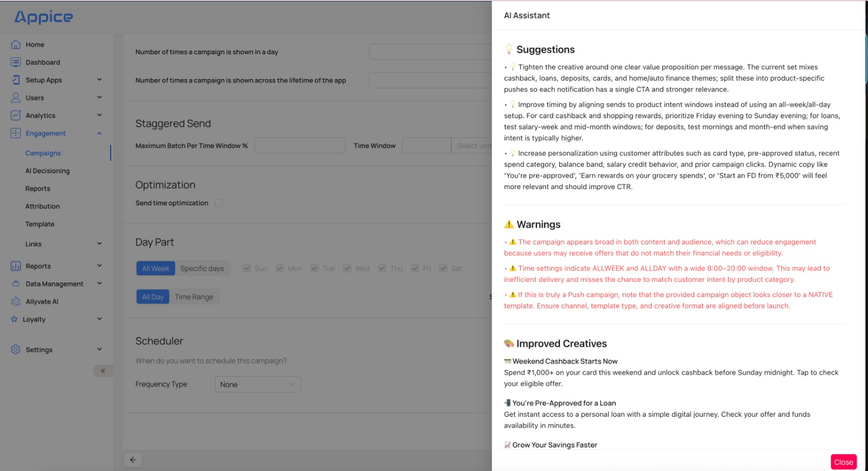868x471 pixels.
Task: Collapse the sidebar with double-chevron icon
Action: (103, 371)
